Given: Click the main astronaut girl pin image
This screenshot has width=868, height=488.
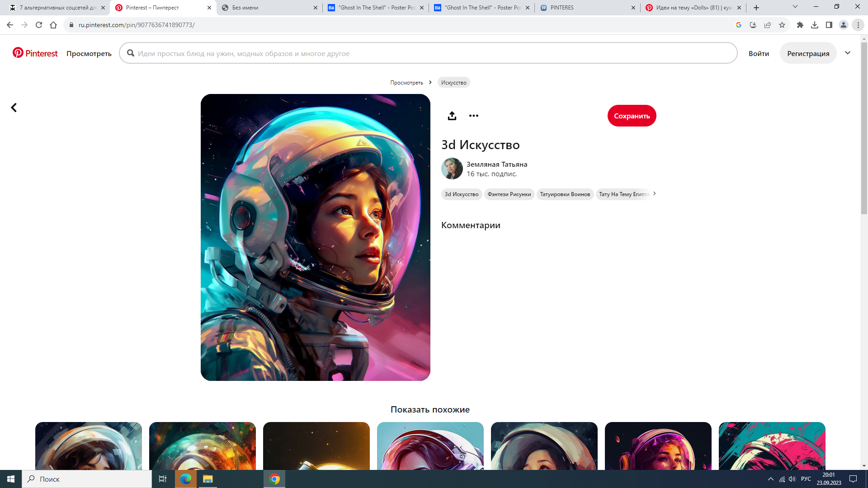Looking at the screenshot, I should point(316,237).
